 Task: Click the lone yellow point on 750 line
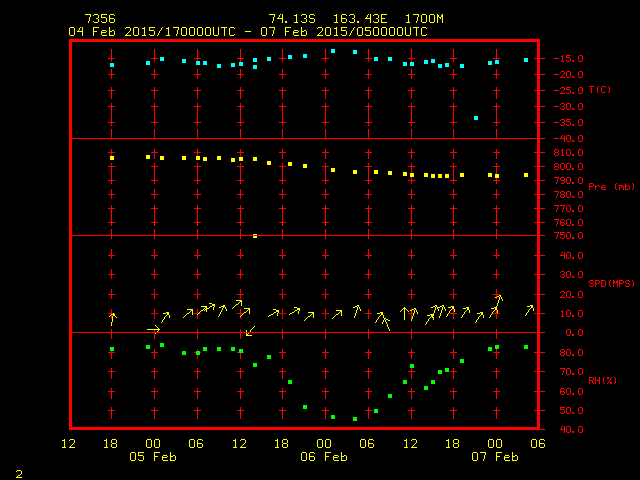[x=255, y=236]
